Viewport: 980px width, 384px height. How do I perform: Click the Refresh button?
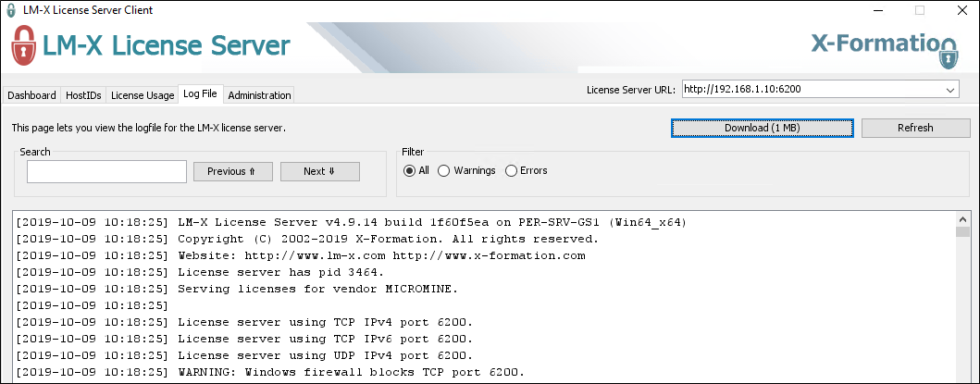point(915,128)
